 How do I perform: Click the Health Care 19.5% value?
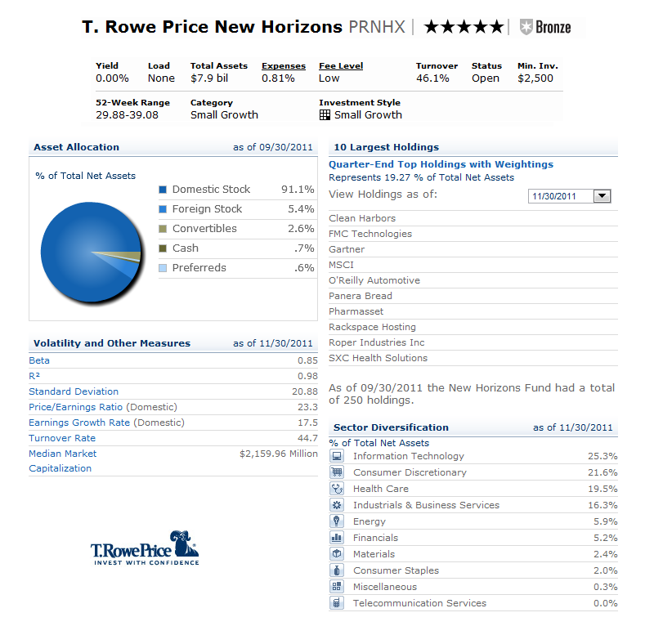click(602, 489)
